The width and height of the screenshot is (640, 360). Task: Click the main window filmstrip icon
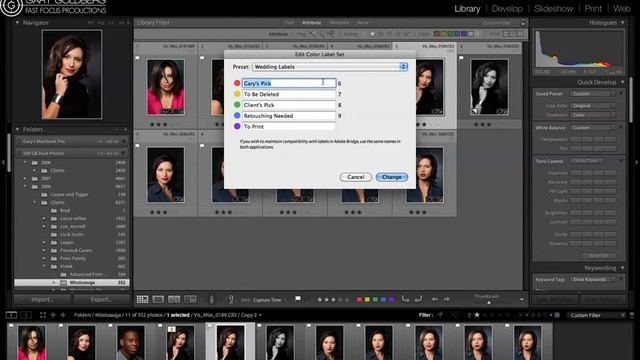tap(11, 315)
